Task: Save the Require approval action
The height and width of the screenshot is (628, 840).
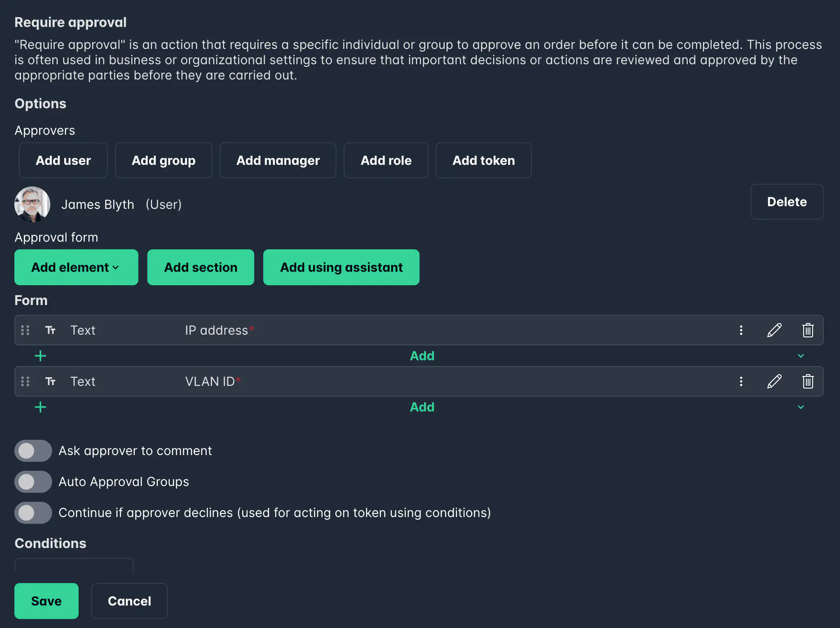Action: [x=46, y=601]
